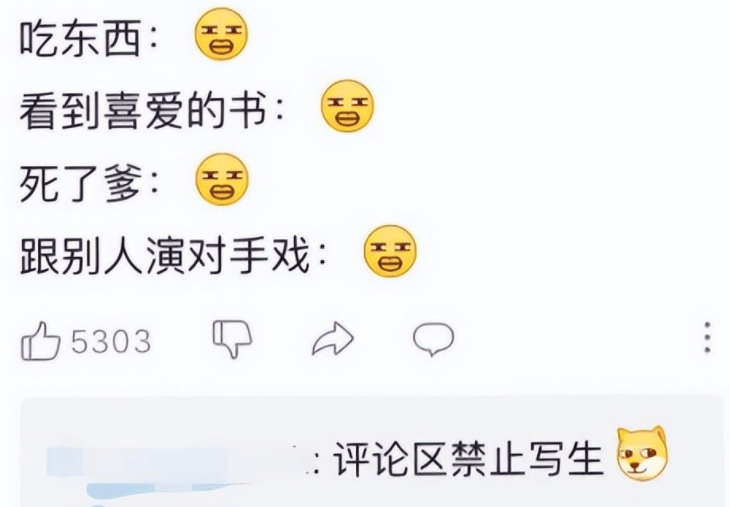Open the blurred username of the reply
The width and height of the screenshot is (730, 507).
point(179,460)
